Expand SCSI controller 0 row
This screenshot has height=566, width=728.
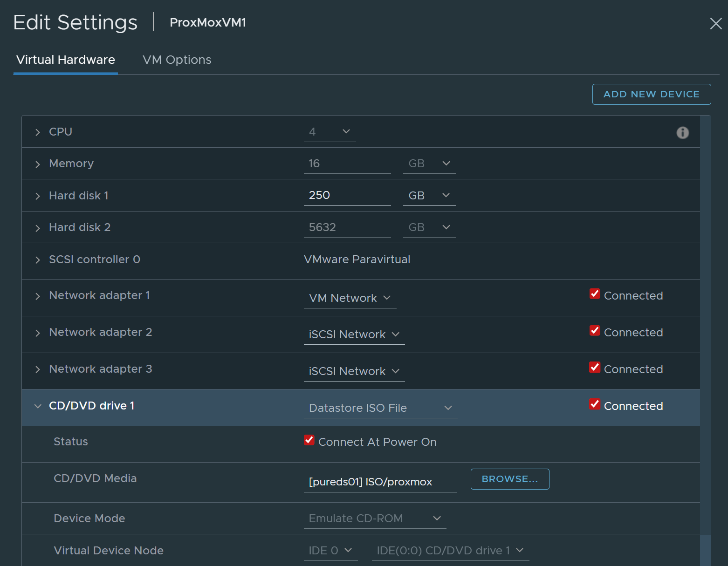coord(38,260)
